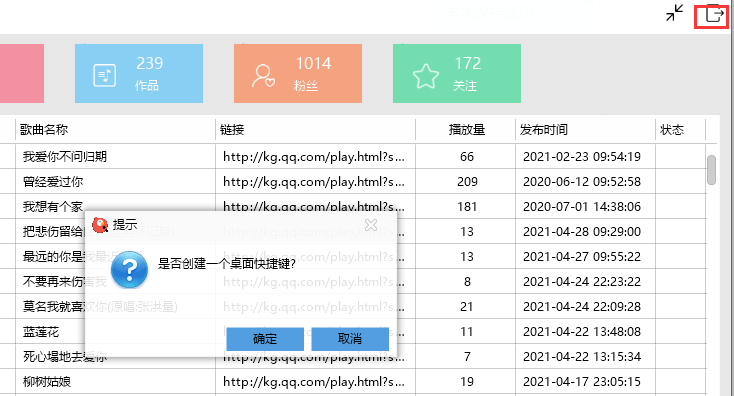Image resolution: width=734 pixels, height=396 pixels.
Task: Confirm with the 确定 button in dialog
Action: pyautogui.click(x=265, y=338)
